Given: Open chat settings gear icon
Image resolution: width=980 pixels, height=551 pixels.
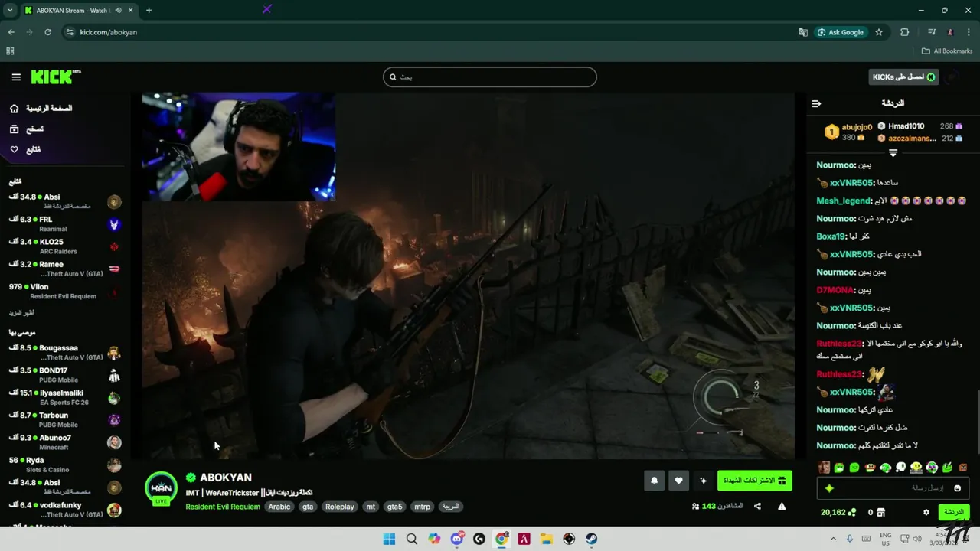Looking at the screenshot, I should (926, 512).
